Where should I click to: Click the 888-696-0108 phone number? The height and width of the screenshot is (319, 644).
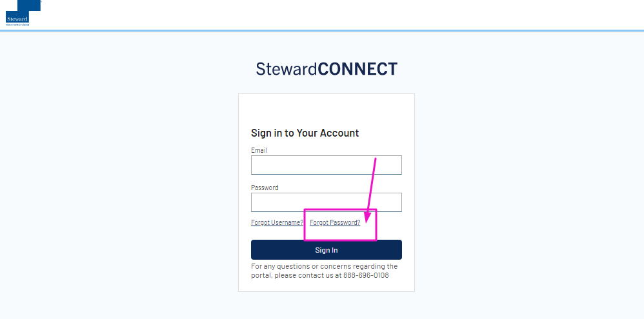(x=366, y=276)
